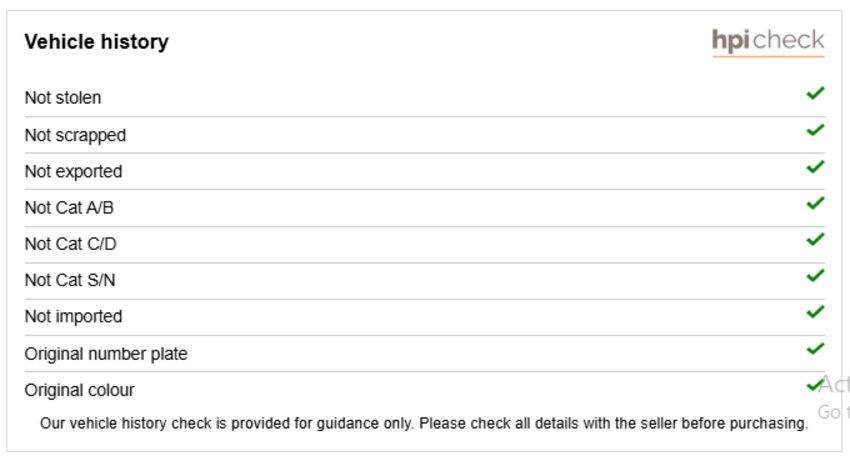Click the hpi check logo
This screenshot has width=850, height=461.
(768, 42)
